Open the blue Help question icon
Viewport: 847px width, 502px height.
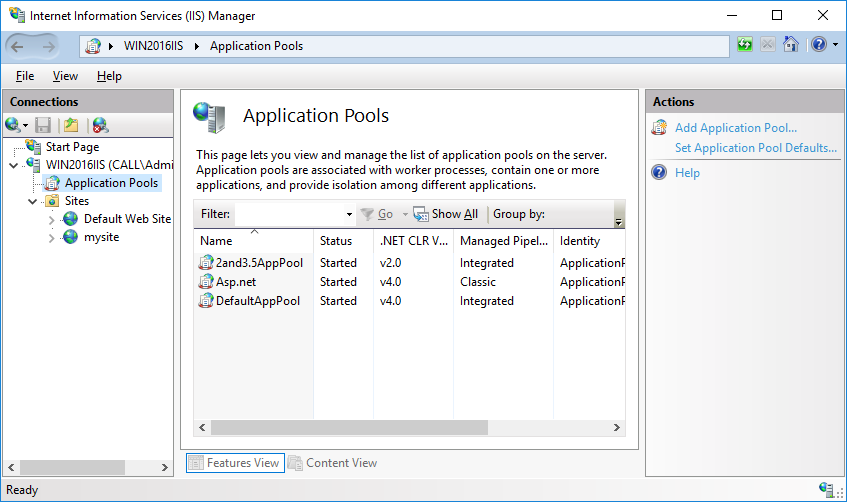point(819,44)
